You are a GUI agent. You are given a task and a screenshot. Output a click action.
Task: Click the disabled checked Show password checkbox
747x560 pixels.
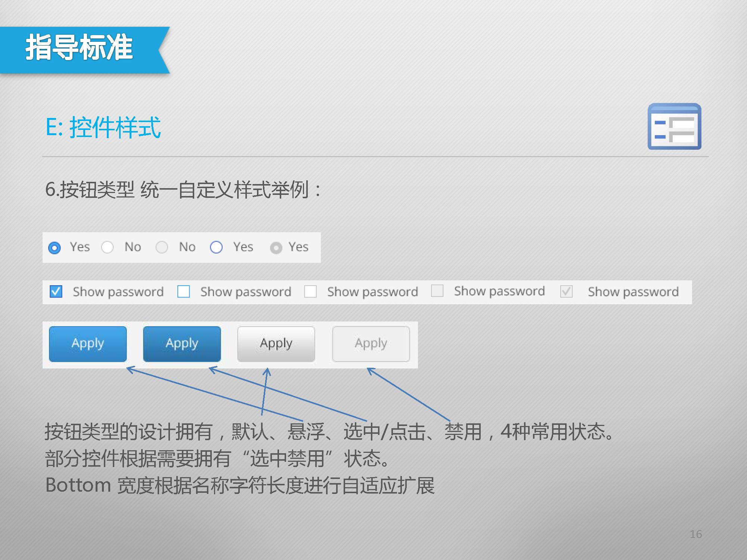pos(566,292)
